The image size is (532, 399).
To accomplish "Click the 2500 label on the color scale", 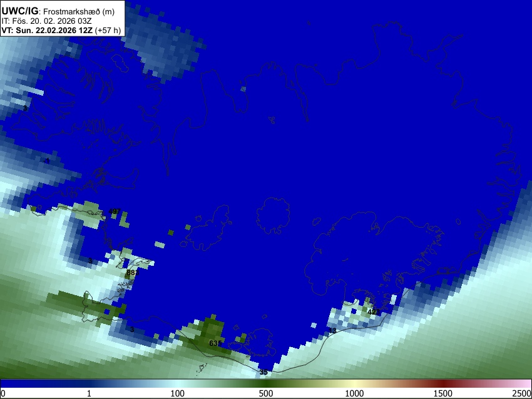I will pos(522,393).
